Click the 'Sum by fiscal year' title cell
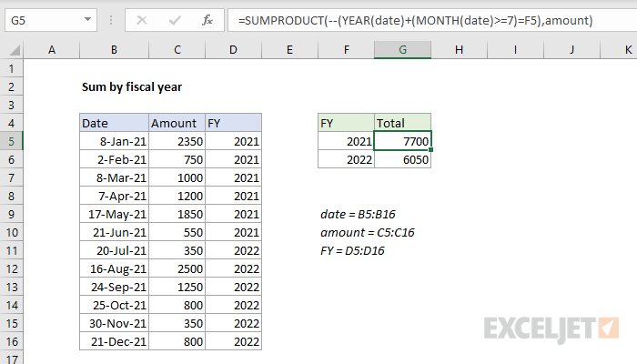The width and height of the screenshot is (637, 364). pyautogui.click(x=132, y=87)
